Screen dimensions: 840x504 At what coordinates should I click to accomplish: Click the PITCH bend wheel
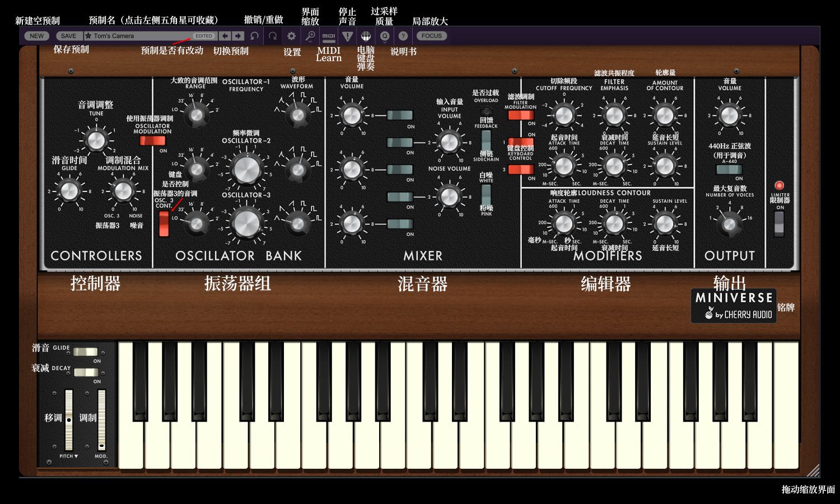click(x=69, y=420)
